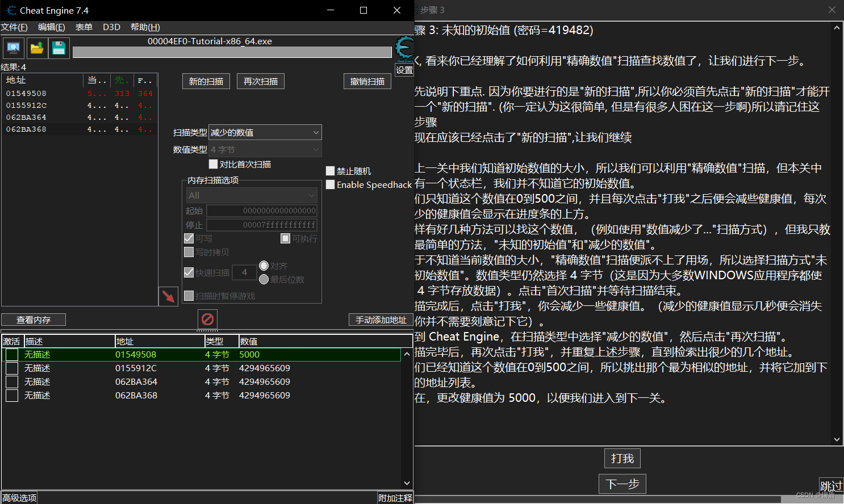This screenshot has height=504, width=844.
Task: Click the scan progress bar
Action: click(x=232, y=52)
